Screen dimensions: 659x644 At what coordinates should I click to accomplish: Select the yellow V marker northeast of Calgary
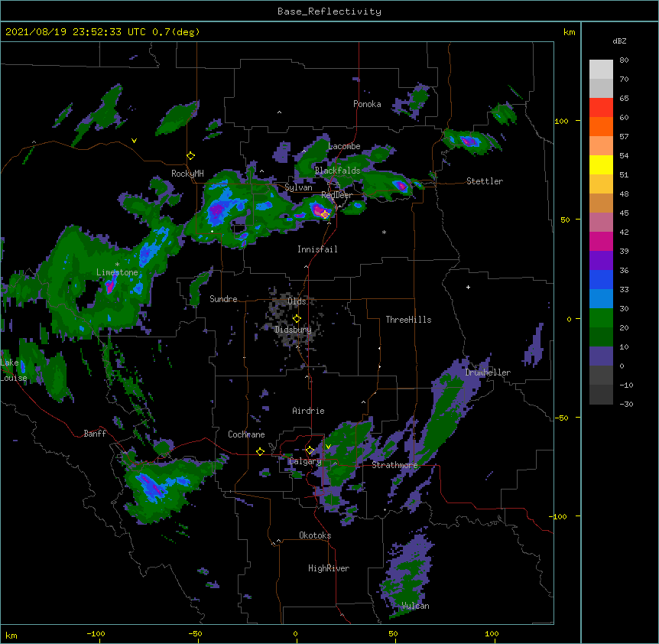point(328,447)
